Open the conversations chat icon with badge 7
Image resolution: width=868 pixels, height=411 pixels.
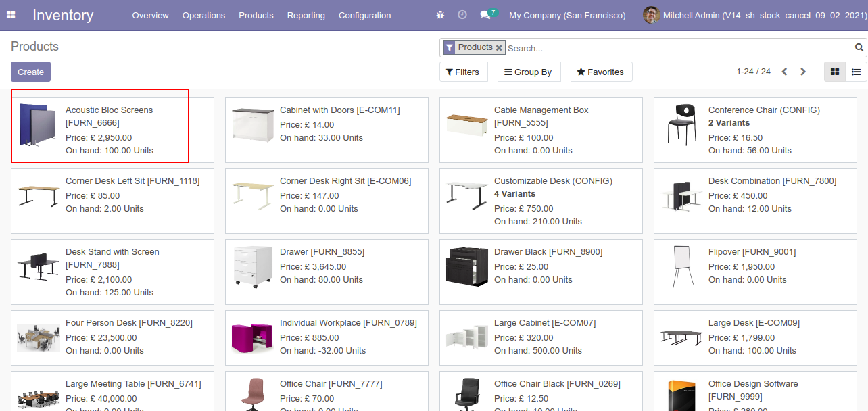click(488, 14)
